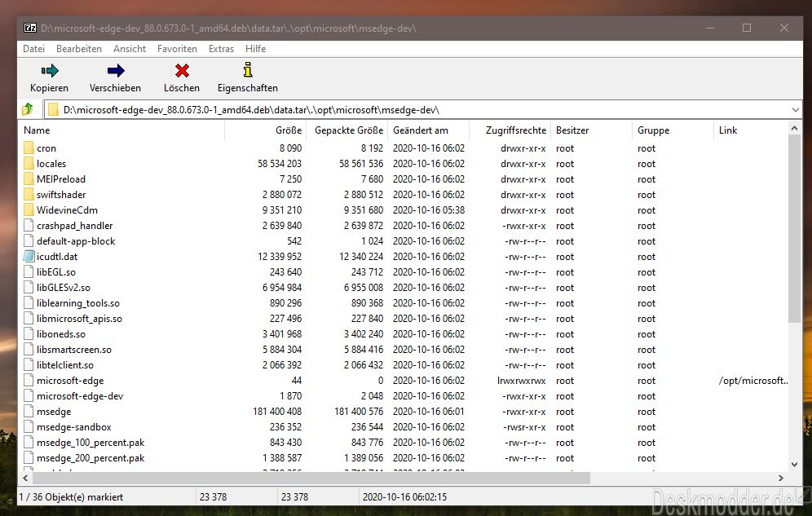Viewport: 812px width, 516px height.
Task: Select the liblearning_tools.so file name
Action: [x=78, y=302]
